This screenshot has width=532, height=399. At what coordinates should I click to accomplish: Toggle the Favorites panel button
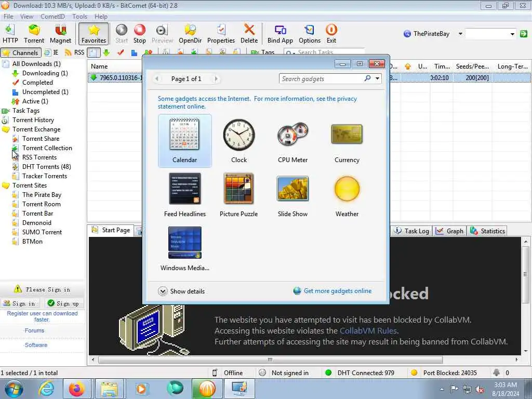point(94,34)
